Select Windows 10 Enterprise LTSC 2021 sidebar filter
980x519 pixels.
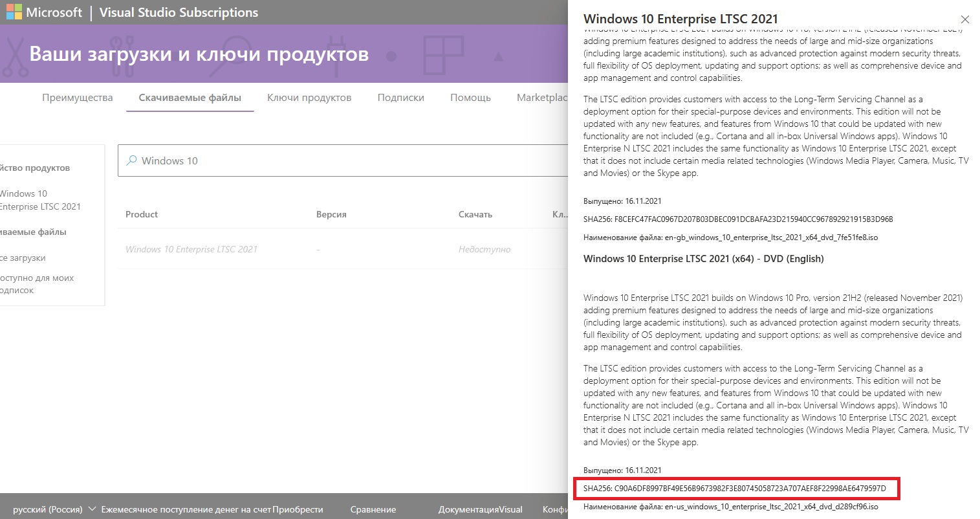click(x=39, y=200)
